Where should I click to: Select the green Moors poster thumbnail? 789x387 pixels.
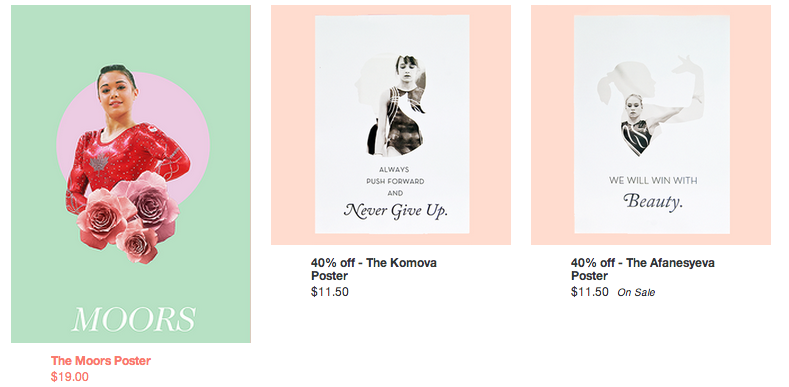click(131, 174)
